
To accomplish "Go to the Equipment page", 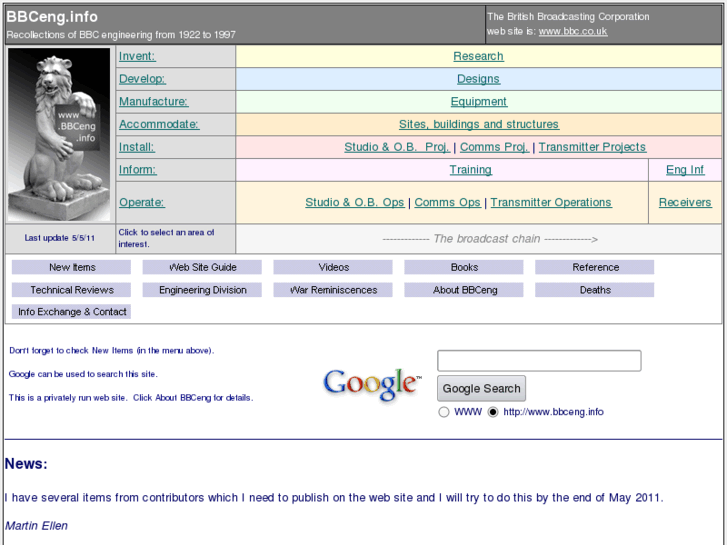I will pos(479,102).
